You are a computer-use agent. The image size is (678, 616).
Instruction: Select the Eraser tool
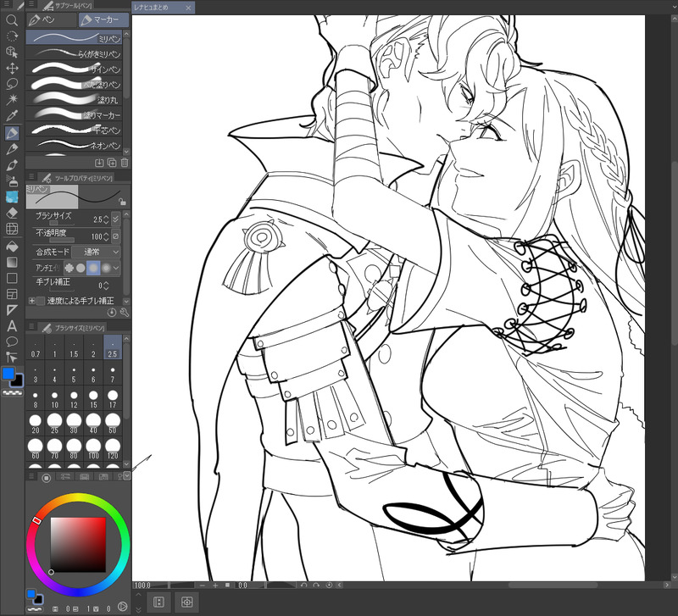coord(12,213)
